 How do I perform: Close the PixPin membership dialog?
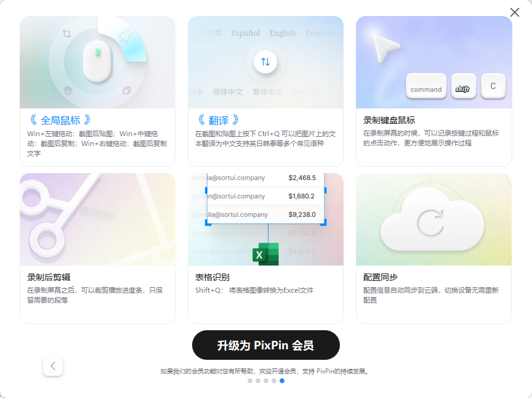515,12
